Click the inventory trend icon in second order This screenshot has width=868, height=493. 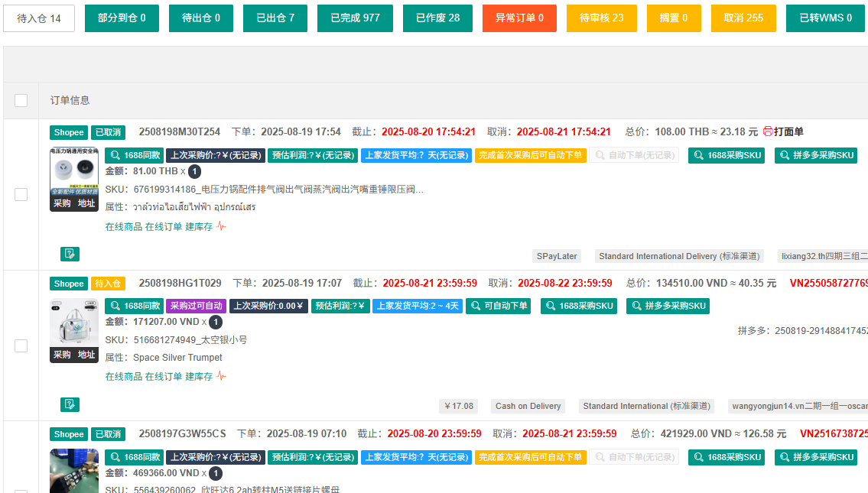point(221,376)
